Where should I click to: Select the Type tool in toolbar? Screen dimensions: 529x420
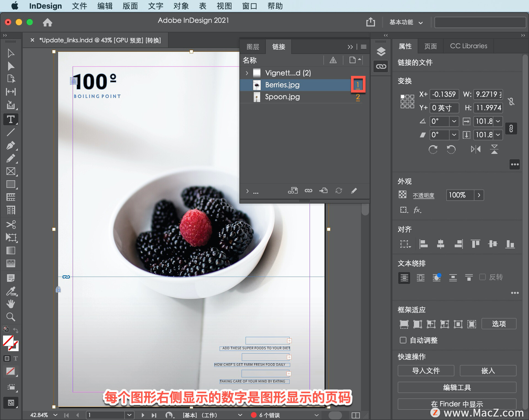(x=10, y=119)
